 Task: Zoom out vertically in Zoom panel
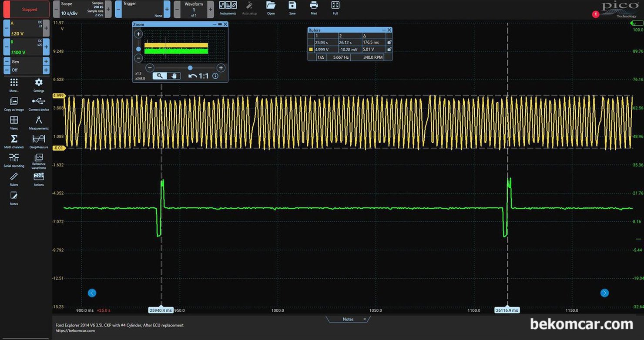(138, 58)
